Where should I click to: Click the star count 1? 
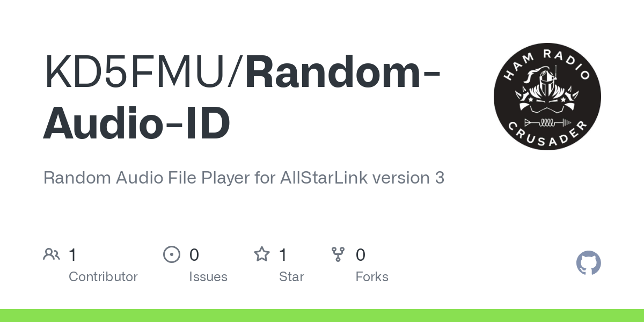[x=283, y=255]
